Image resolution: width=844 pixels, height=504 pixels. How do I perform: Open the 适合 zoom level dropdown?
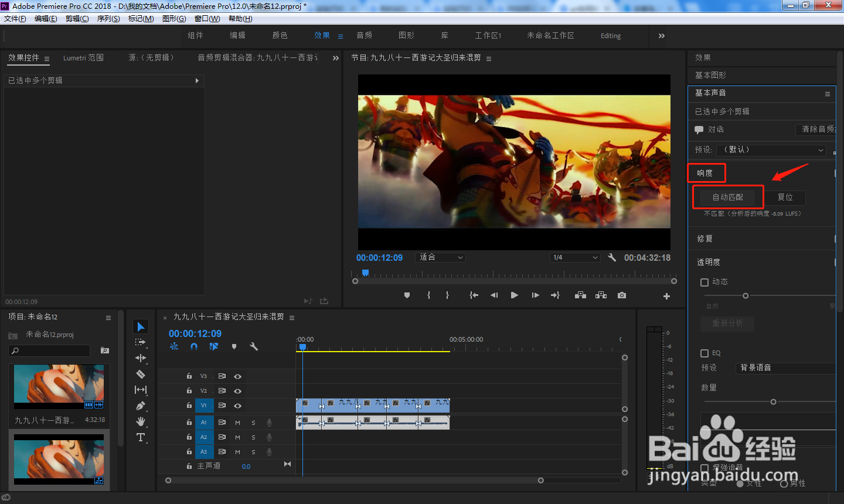tap(441, 257)
